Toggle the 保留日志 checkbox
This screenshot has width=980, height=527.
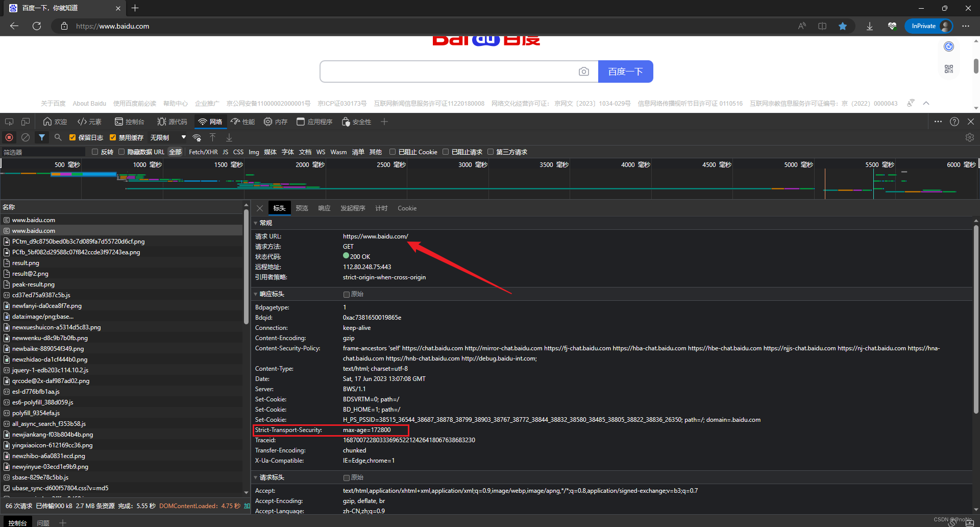point(72,137)
